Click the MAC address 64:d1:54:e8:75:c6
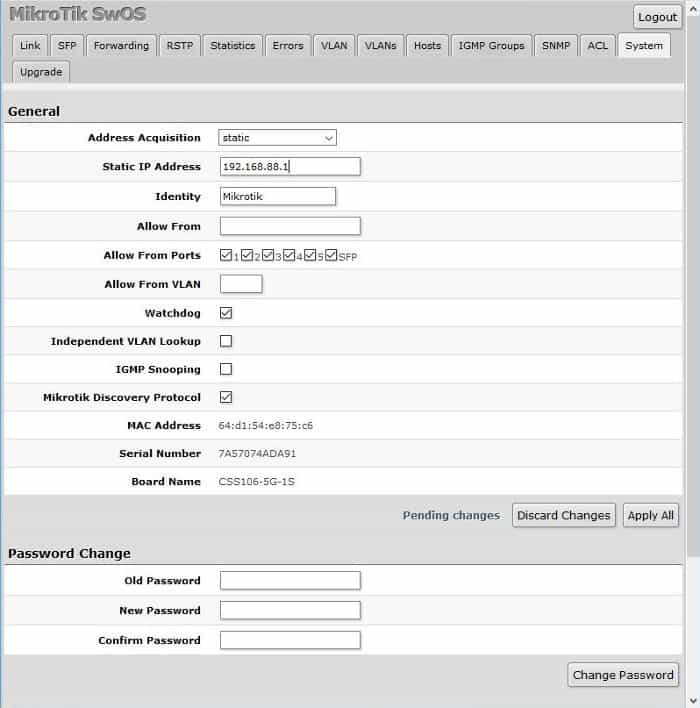Screen dimensions: 700x708 coord(266,425)
